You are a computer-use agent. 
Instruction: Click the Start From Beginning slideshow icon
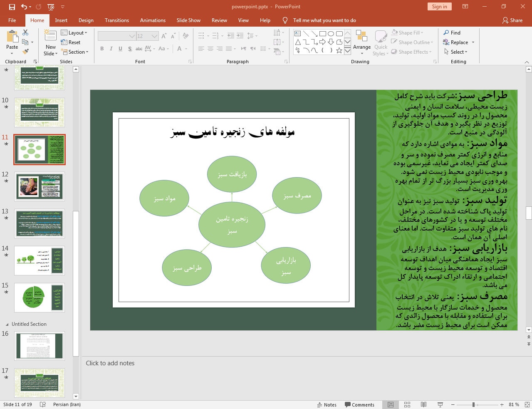click(51, 7)
